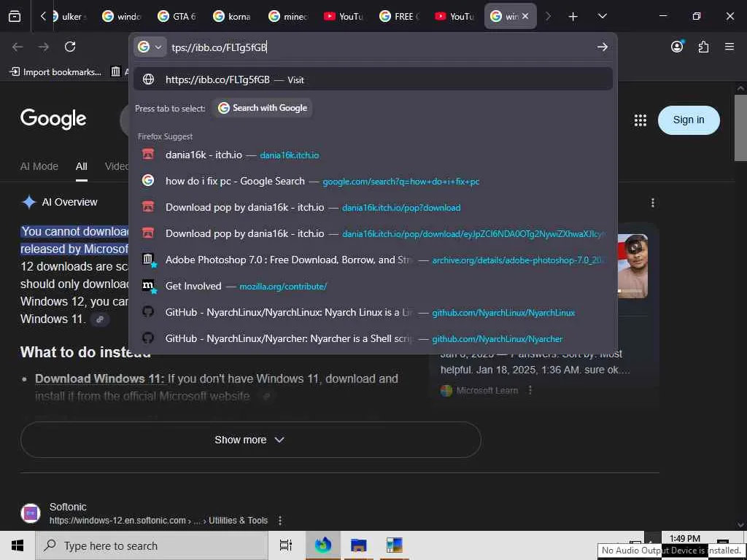
Task: Open NyarchLinux/Nyarcher GitHub suggestion
Action: 373,338
